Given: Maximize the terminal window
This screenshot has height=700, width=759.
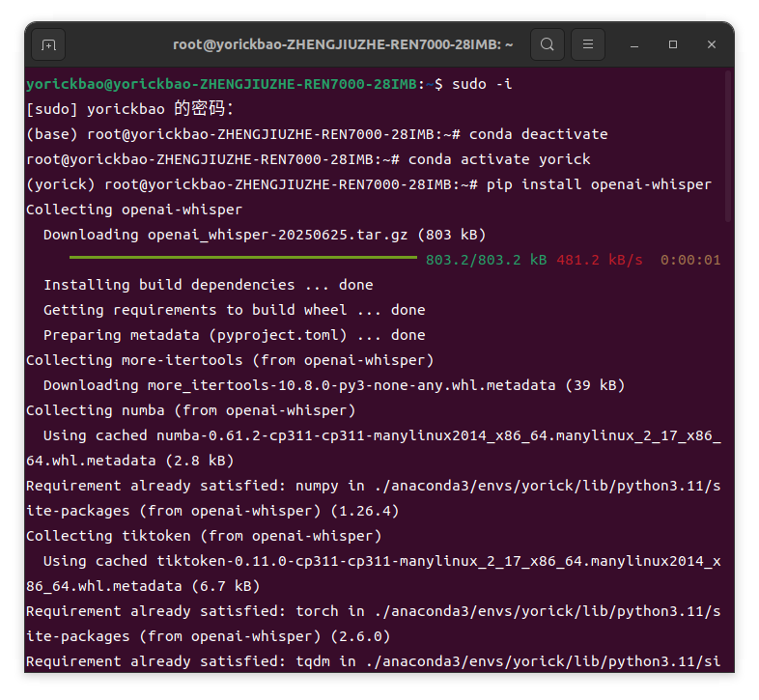Looking at the screenshot, I should pos(673,44).
